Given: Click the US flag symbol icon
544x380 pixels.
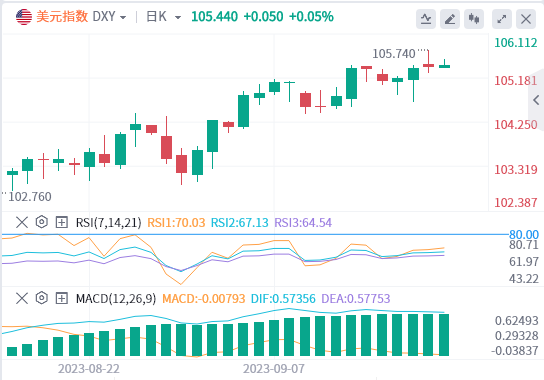Looking at the screenshot, I should click(x=24, y=17).
